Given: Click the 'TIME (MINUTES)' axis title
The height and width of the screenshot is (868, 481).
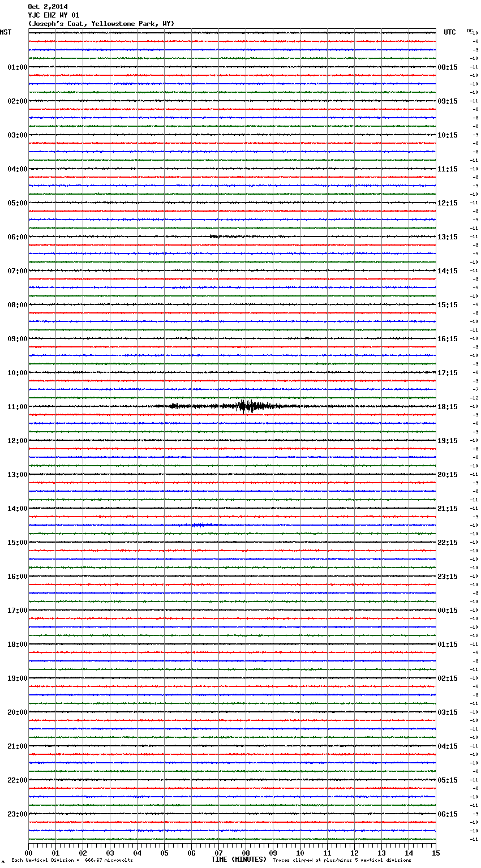Looking at the screenshot, I should click(239, 860).
